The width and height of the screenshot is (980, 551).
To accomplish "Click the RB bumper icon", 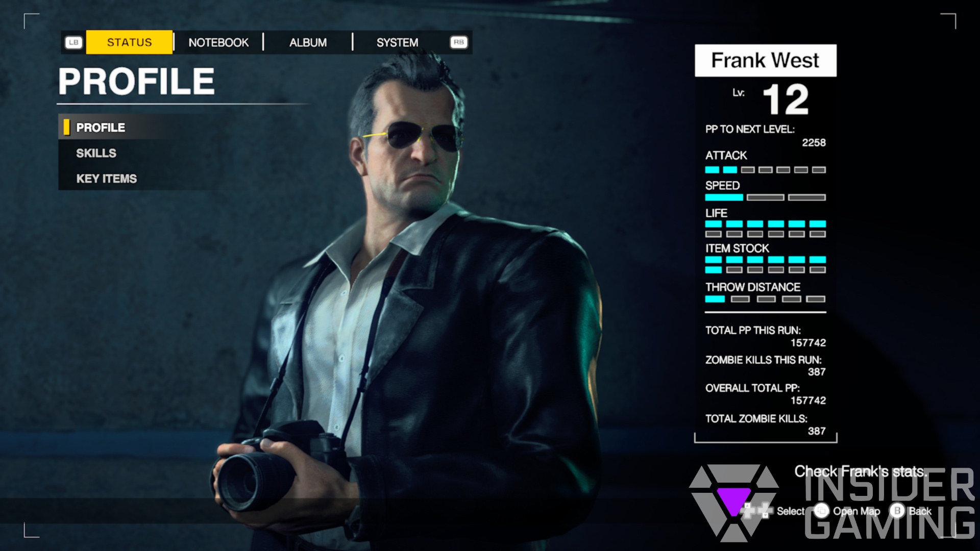I will coord(458,42).
